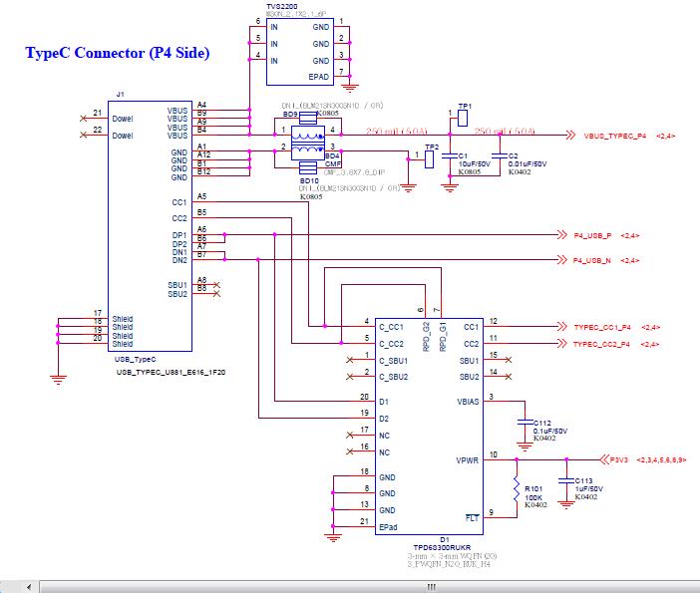Select the J1 USB_TypeC connector block
700x593 pixels.
[150, 226]
